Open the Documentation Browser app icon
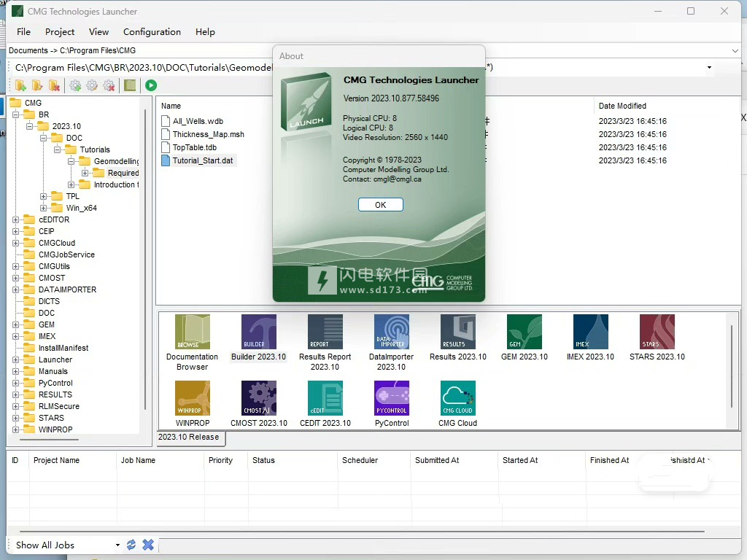747x560 pixels. point(193,332)
